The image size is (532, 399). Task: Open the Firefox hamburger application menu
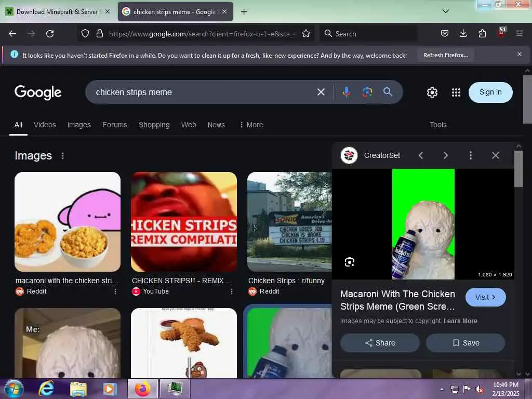click(520, 33)
